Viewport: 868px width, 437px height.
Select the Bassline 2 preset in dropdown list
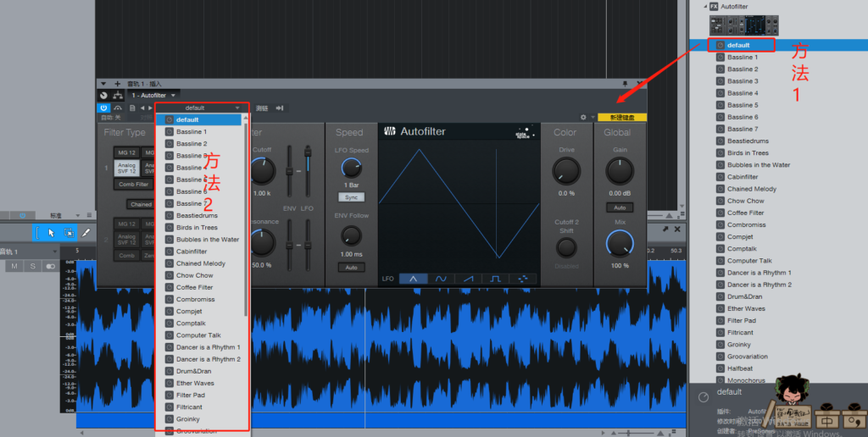200,144
